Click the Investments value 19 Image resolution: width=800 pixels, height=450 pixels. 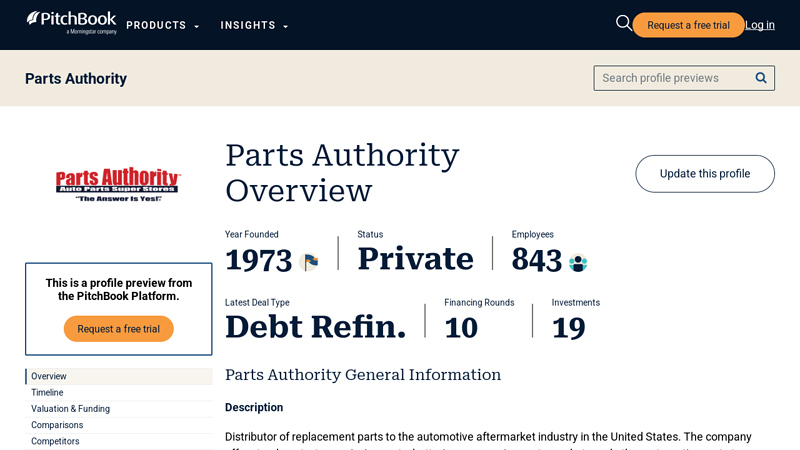pyautogui.click(x=568, y=328)
